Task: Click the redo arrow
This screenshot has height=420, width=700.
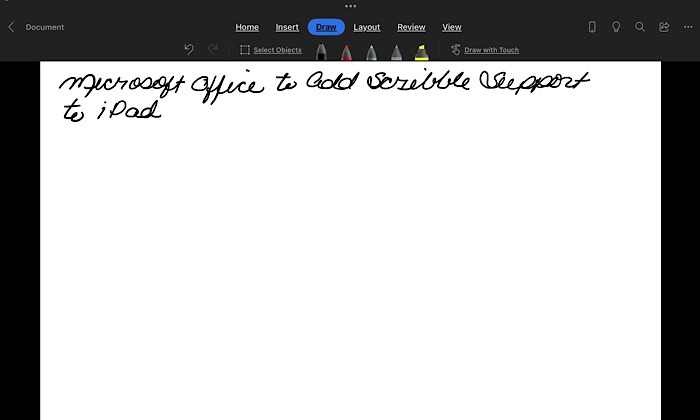Action: 213,50
